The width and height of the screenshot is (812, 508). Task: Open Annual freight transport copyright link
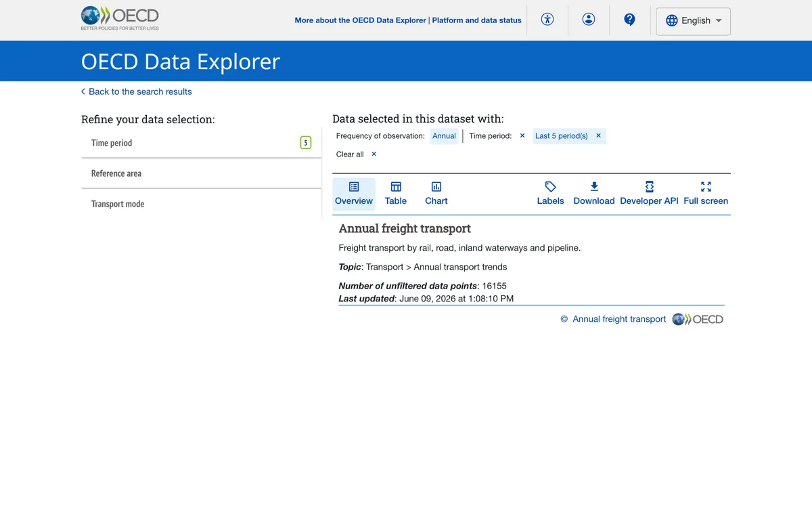tap(619, 319)
